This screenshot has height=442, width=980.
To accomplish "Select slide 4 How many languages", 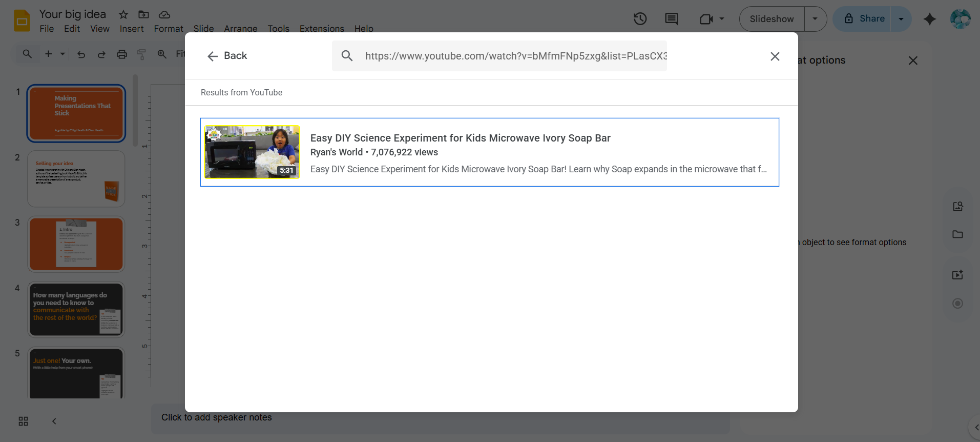I will pos(76,310).
